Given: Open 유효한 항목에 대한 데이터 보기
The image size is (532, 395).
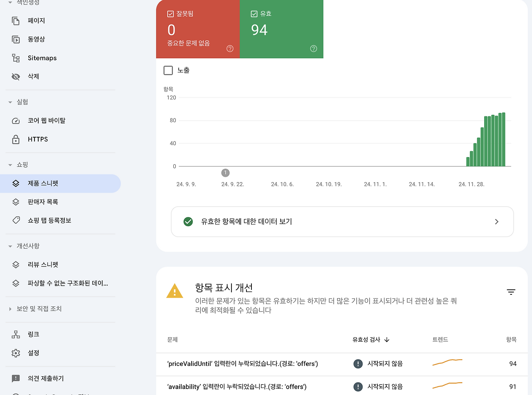Looking at the screenshot, I should tap(342, 222).
